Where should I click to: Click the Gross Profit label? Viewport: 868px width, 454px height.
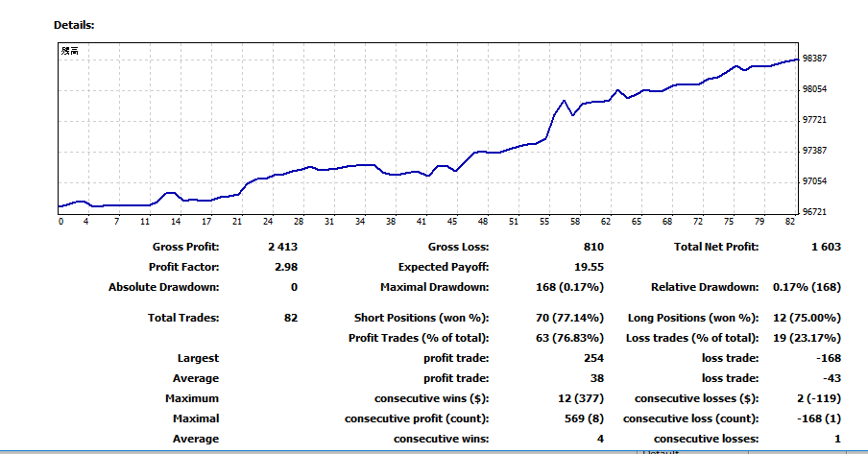coord(185,247)
